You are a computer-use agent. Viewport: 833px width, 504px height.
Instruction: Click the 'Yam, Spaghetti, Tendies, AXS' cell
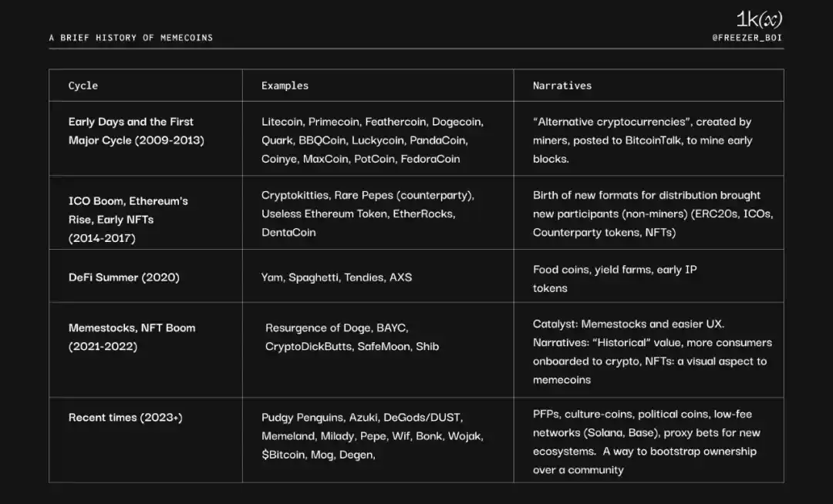tap(336, 277)
